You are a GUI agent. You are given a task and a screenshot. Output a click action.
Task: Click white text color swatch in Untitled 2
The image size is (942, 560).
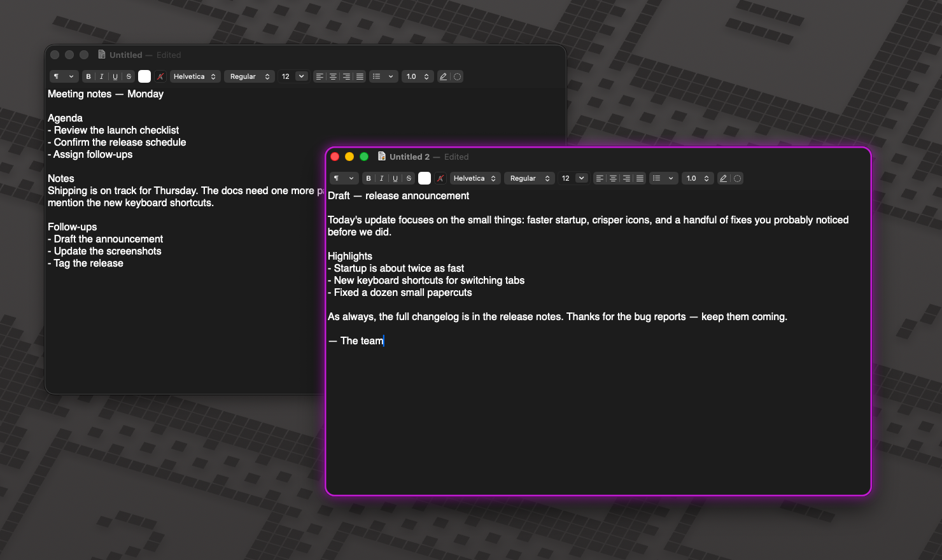point(425,178)
